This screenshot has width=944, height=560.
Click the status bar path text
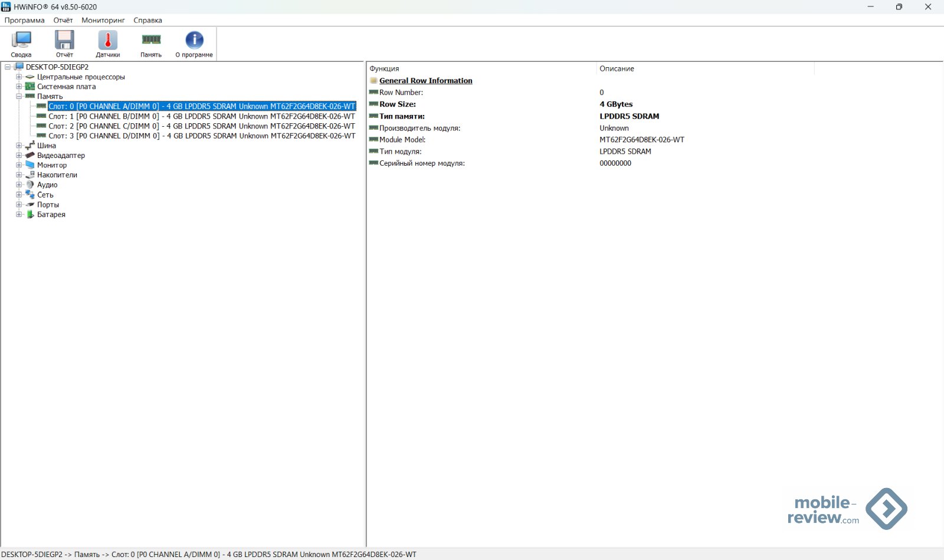tap(209, 554)
